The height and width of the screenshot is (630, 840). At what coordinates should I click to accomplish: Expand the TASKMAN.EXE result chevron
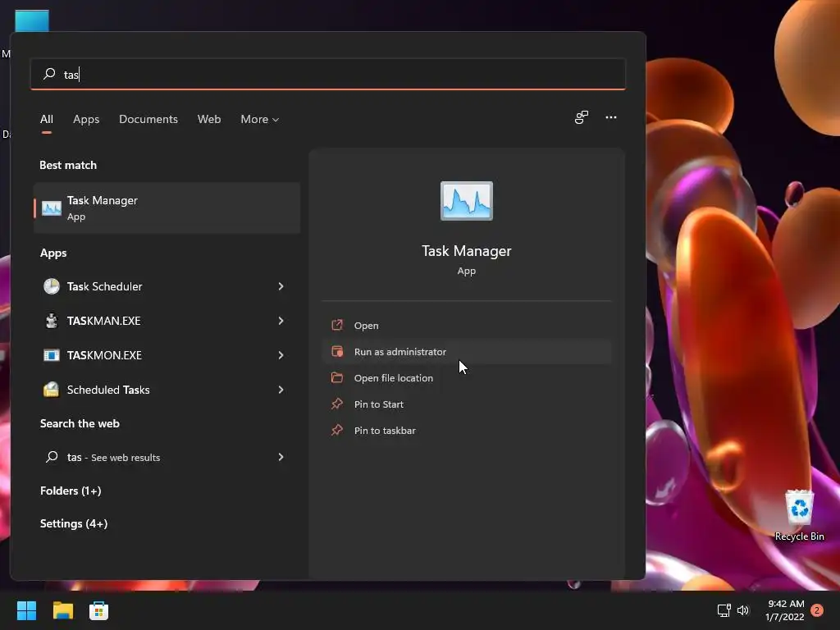coord(281,321)
